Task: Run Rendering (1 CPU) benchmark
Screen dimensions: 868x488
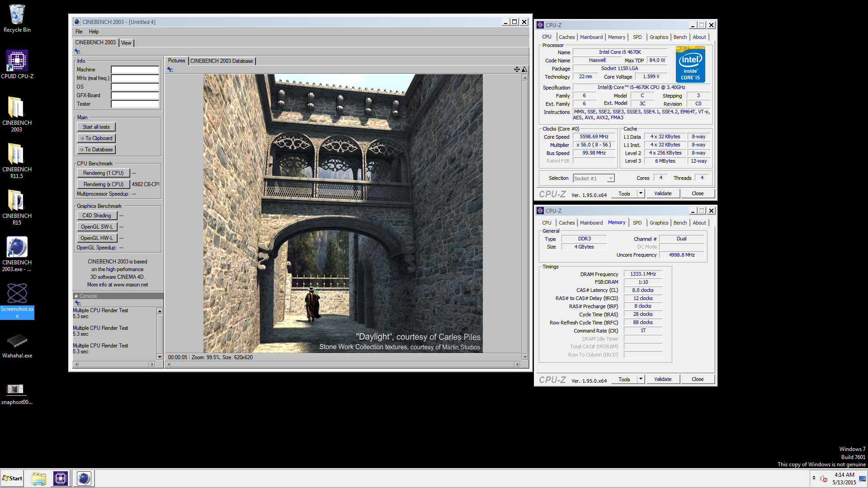Action: click(104, 173)
